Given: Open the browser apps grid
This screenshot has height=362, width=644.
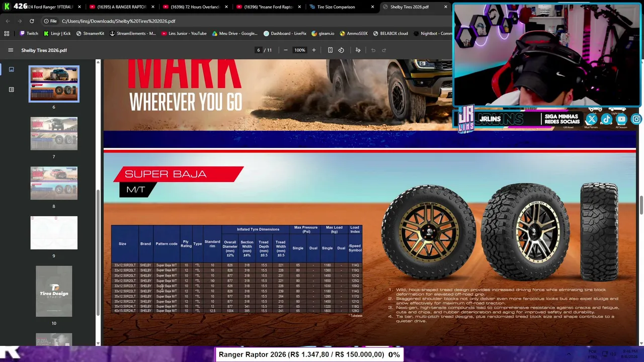Looking at the screenshot, I should click(x=7, y=34).
